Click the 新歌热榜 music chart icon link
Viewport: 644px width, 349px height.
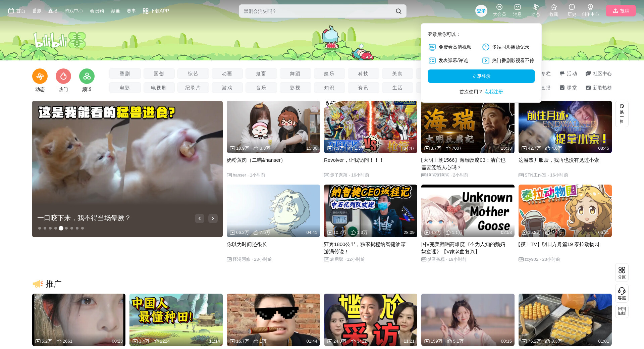coord(599,88)
